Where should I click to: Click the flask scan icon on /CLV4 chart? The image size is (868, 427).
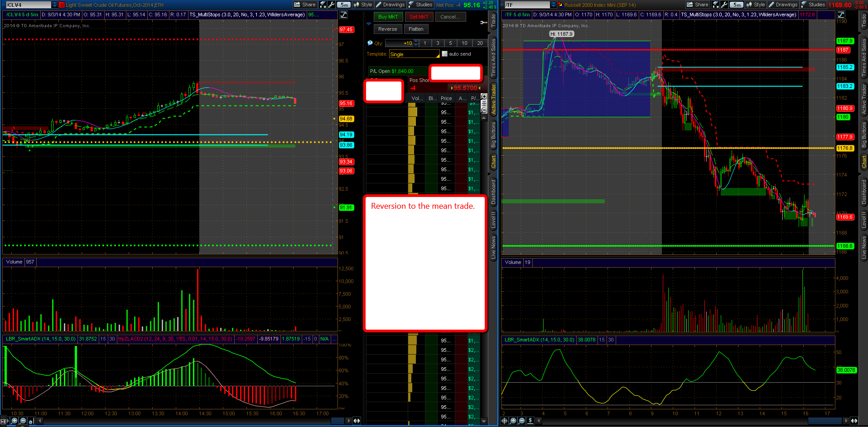point(323,5)
